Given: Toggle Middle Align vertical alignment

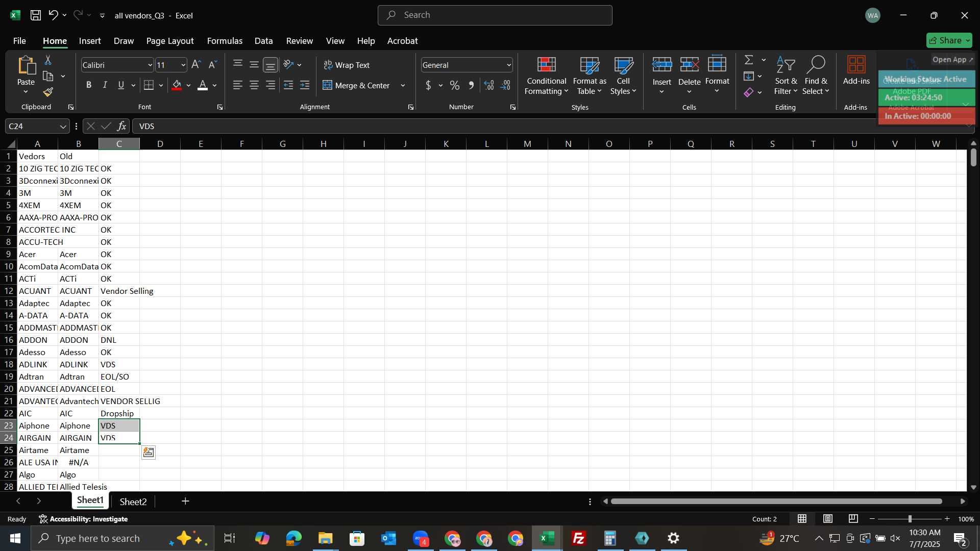Looking at the screenshot, I should [254, 64].
